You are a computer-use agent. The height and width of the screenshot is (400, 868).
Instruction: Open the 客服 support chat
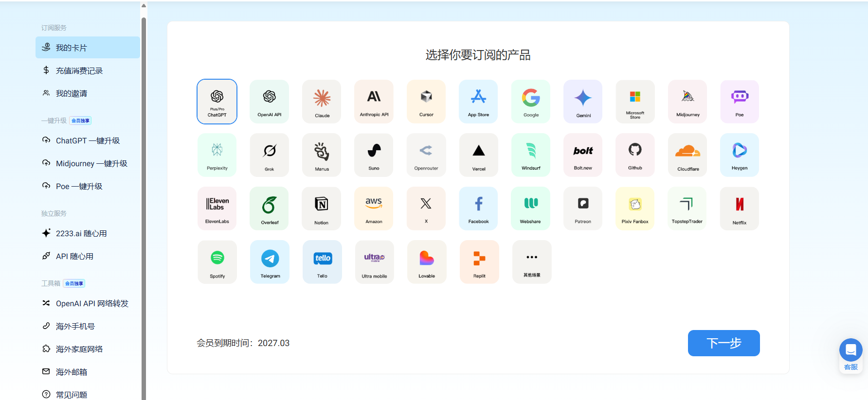(x=851, y=355)
